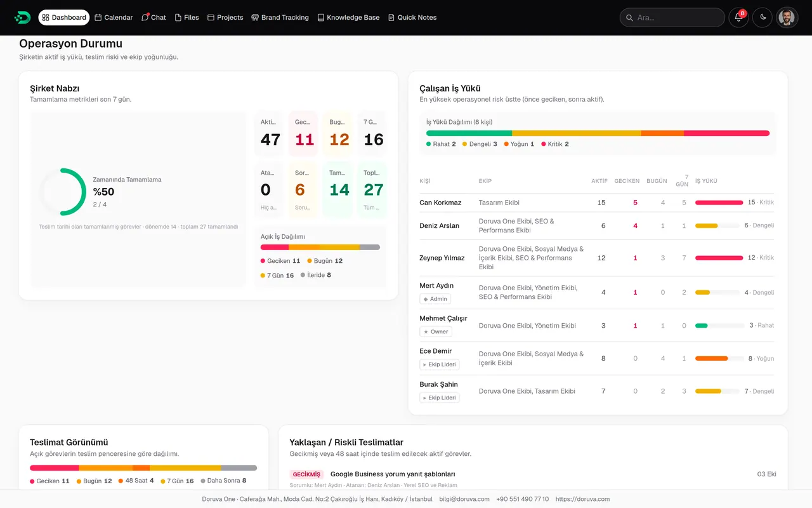Open Brand Tracking from the navbar

click(x=280, y=18)
